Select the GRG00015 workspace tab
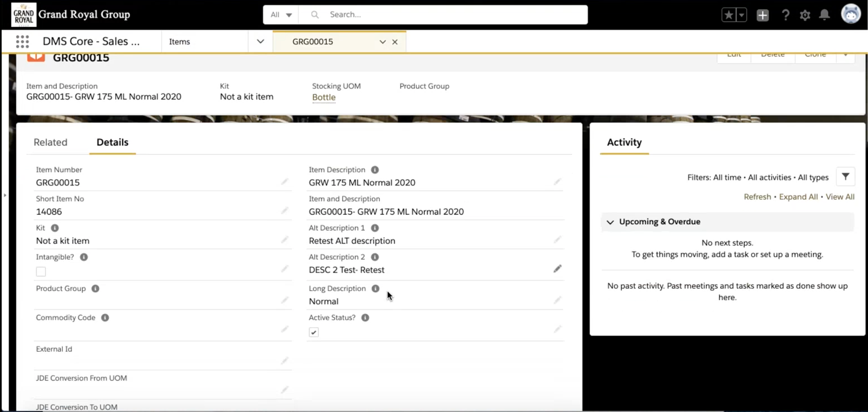Image resolution: width=868 pixels, height=412 pixels. 312,42
